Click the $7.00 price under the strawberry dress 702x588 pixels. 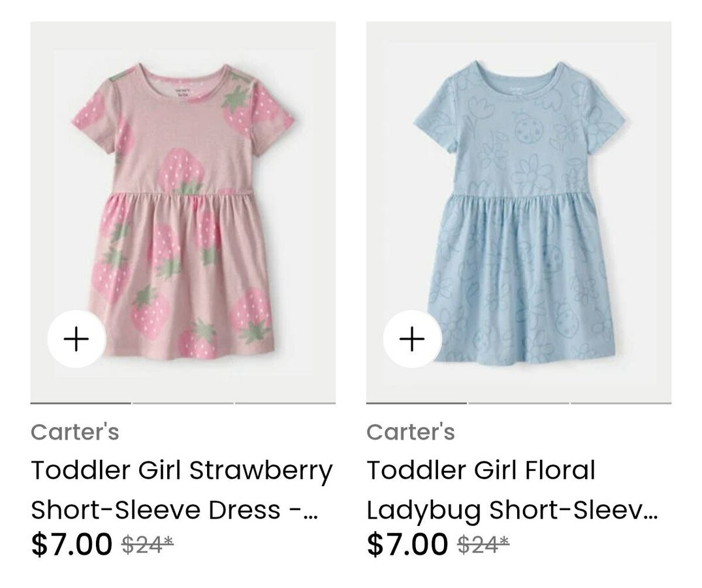(72, 545)
